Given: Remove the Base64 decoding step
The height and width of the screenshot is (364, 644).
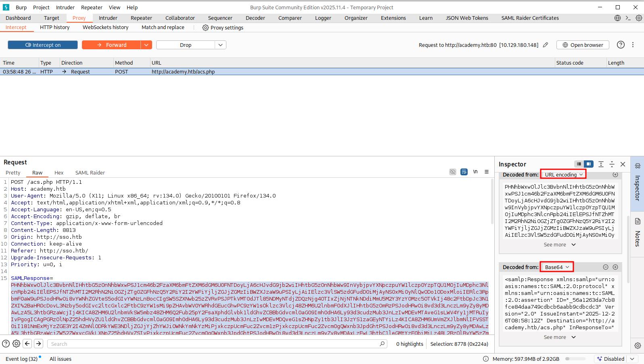Looking at the screenshot, I should [x=605, y=267].
